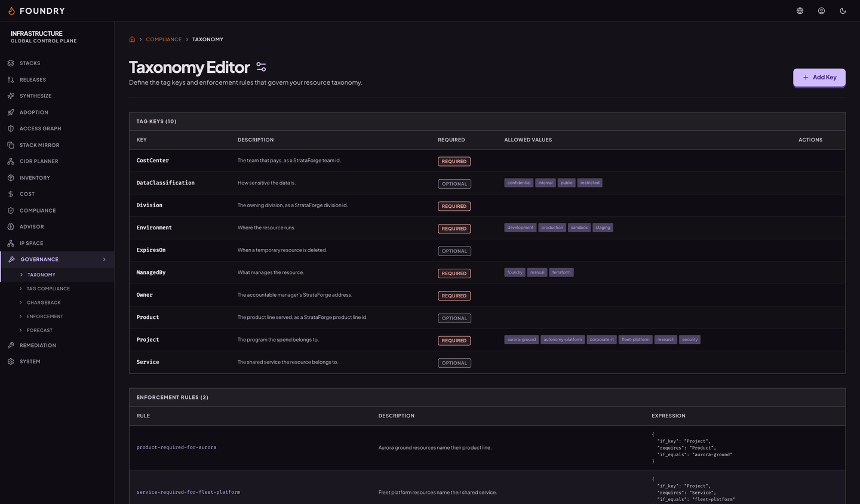Click the Compliance shield-check icon
Viewport: 860px width, 504px height.
[x=11, y=210]
